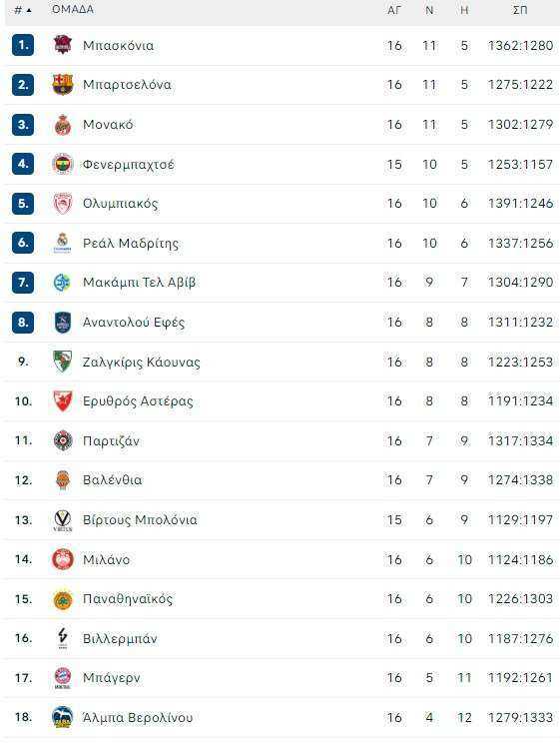This screenshot has width=560, height=743.
Task: Sort table by ΑΓ games column
Action: (394, 10)
